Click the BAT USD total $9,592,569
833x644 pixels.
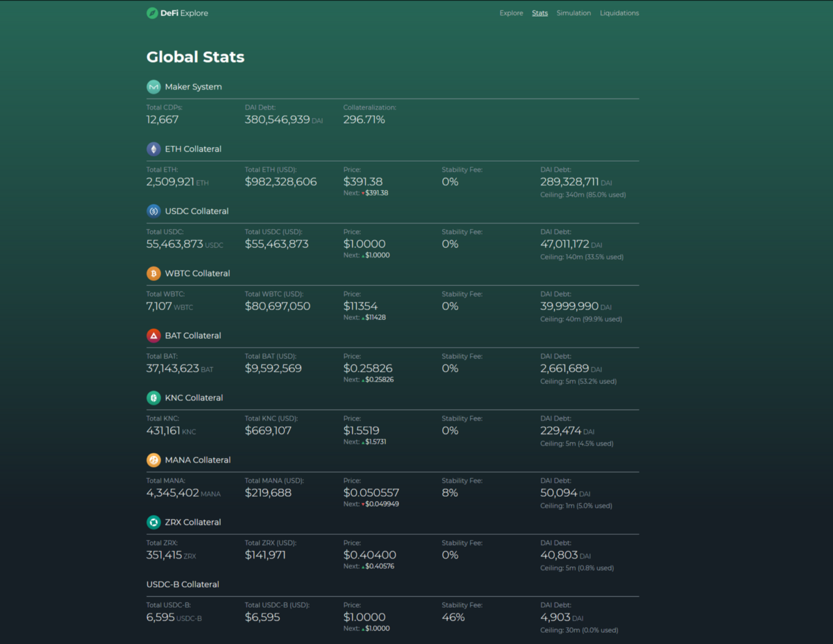(x=274, y=368)
